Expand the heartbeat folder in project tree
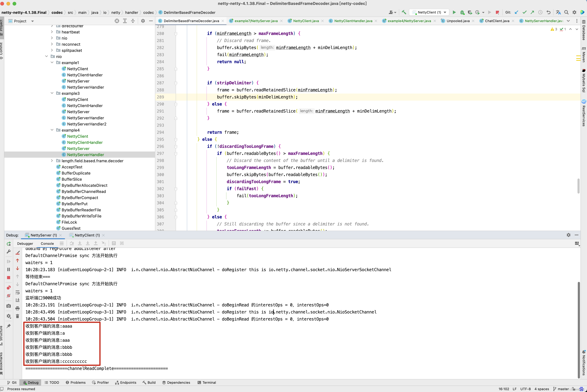The width and height of the screenshot is (587, 392). 52,32
